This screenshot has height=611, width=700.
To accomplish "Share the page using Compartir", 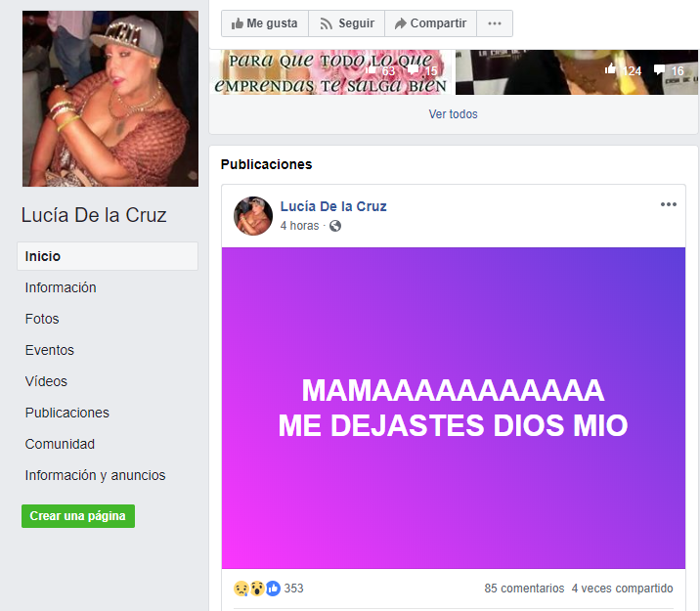I will pyautogui.click(x=431, y=23).
